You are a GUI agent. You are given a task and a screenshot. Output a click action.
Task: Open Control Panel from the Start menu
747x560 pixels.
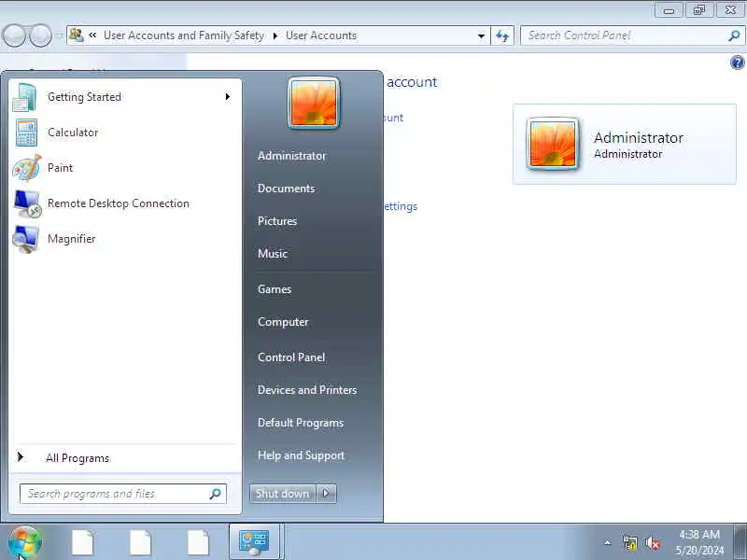point(291,357)
